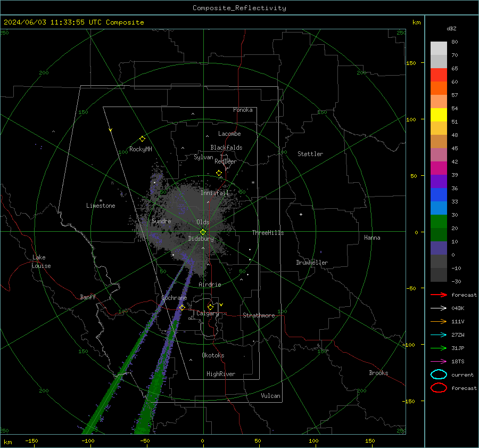Click the Hanna label
479x448 pixels.
click(372, 238)
